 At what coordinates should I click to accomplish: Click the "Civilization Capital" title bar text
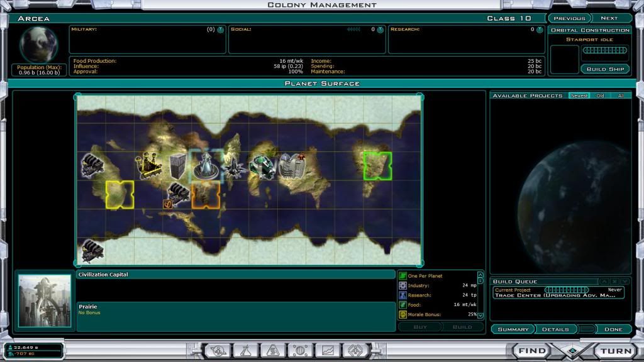[103, 275]
